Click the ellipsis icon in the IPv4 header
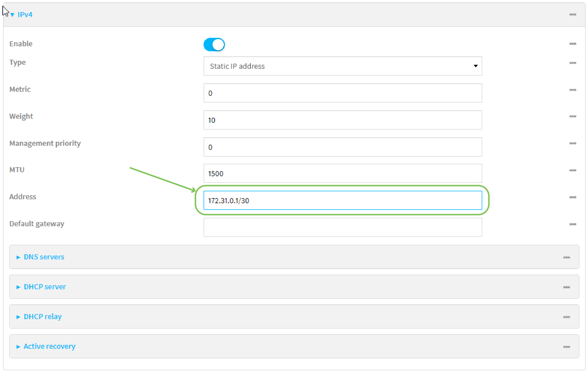The height and width of the screenshot is (372, 588). 573,15
